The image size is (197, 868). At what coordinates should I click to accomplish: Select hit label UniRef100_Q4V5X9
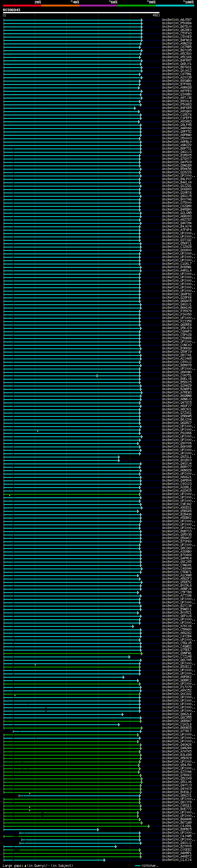pos(177,162)
